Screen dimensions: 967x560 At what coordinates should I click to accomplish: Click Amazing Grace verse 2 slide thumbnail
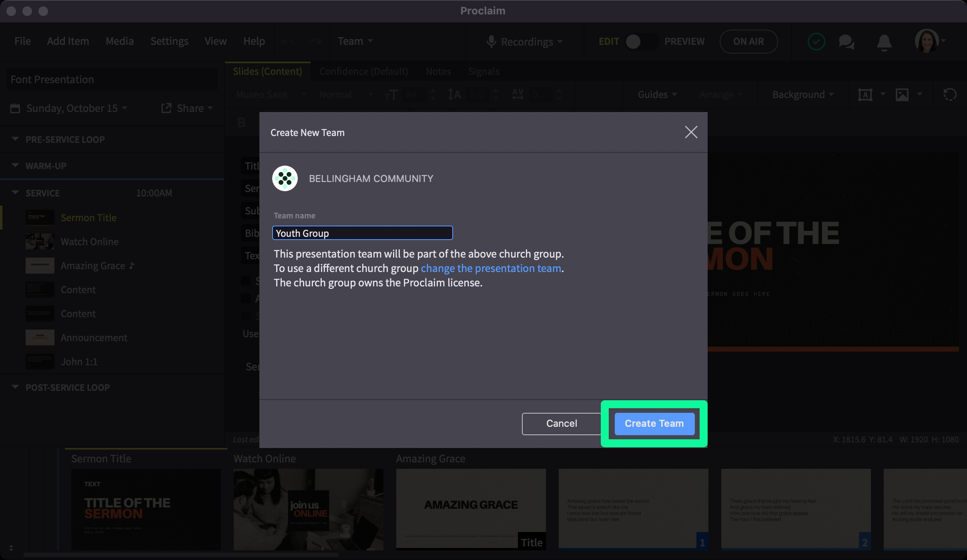click(x=796, y=509)
